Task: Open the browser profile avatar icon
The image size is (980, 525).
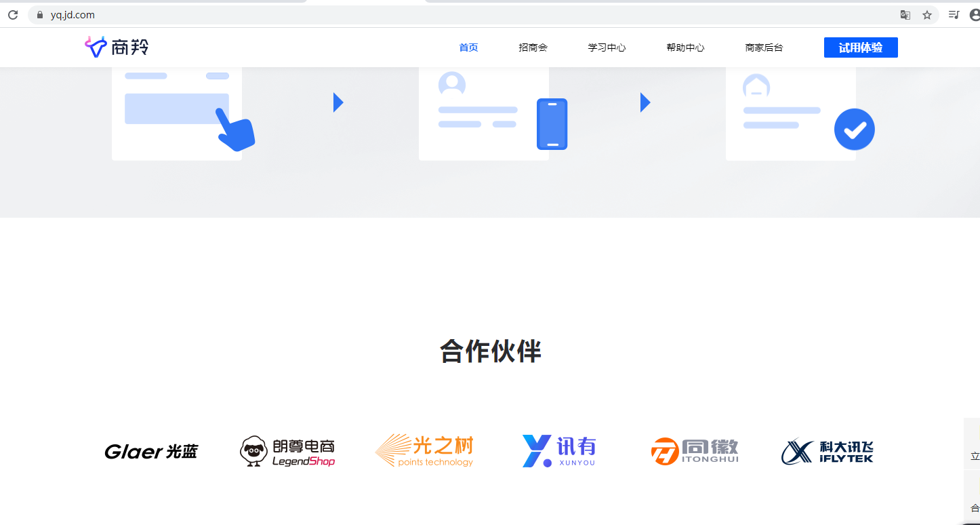Action: pos(975,15)
